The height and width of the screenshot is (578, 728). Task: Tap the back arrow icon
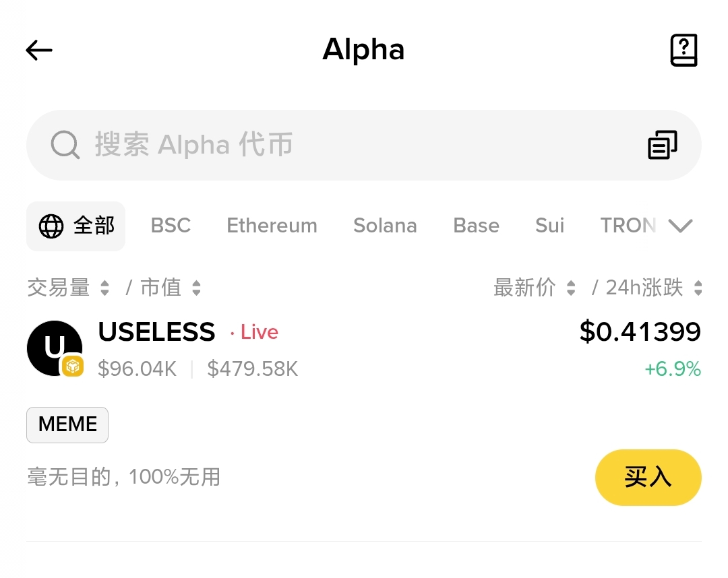(39, 50)
